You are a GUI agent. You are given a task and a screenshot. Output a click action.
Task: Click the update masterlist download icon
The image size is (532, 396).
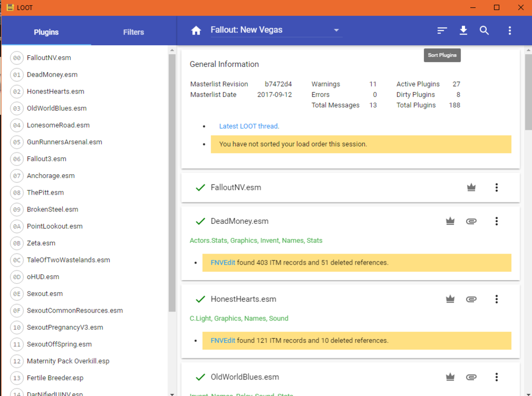coord(463,30)
